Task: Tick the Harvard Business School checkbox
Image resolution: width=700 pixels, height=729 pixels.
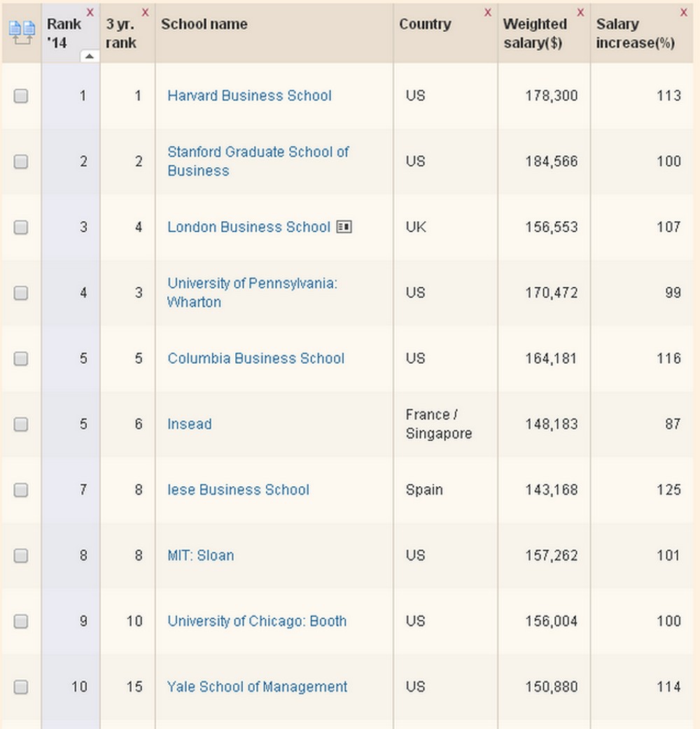Action: tap(21, 96)
